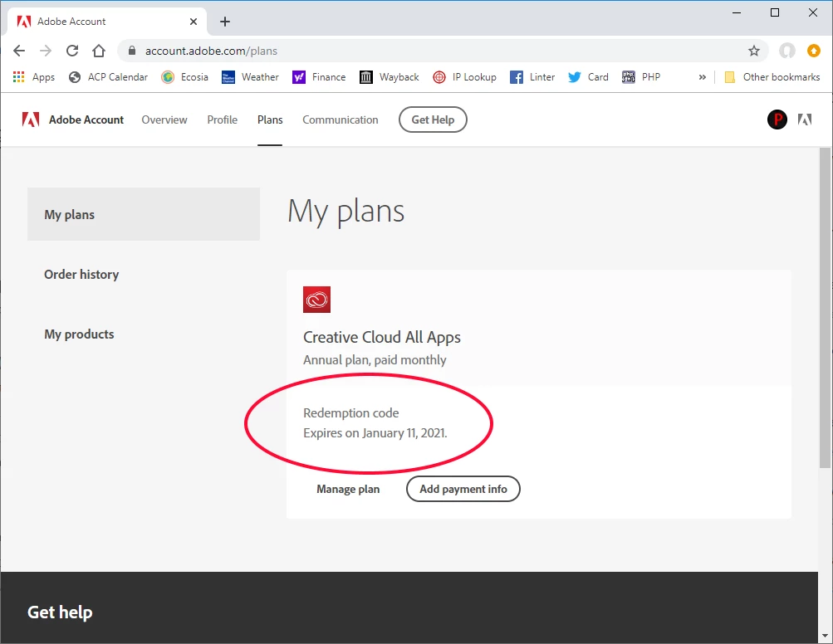Switch to the Overview tab
Screen dimensions: 833x644
pyautogui.click(x=164, y=120)
